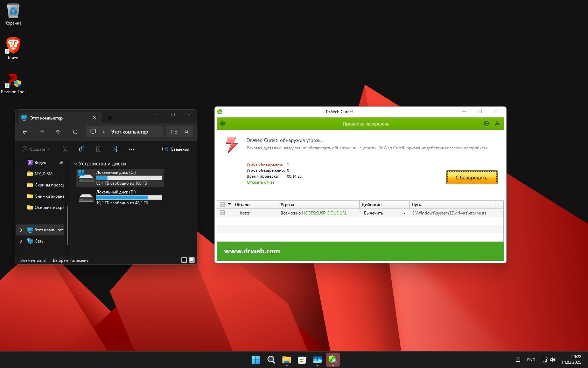Switch to large thumbnails view in Explorer
This screenshot has height=368, width=588.
click(192, 260)
